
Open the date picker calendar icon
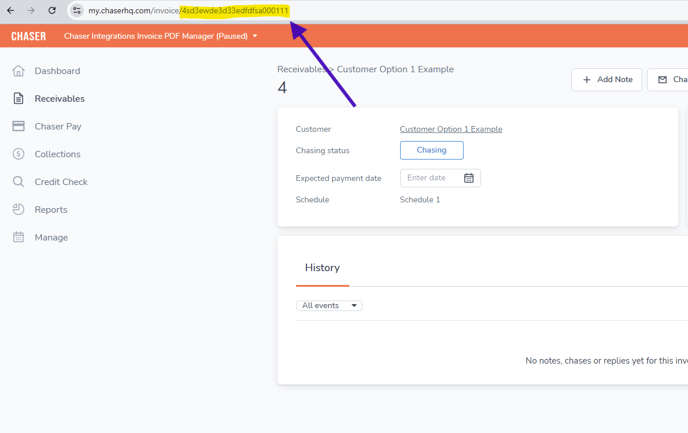click(469, 178)
